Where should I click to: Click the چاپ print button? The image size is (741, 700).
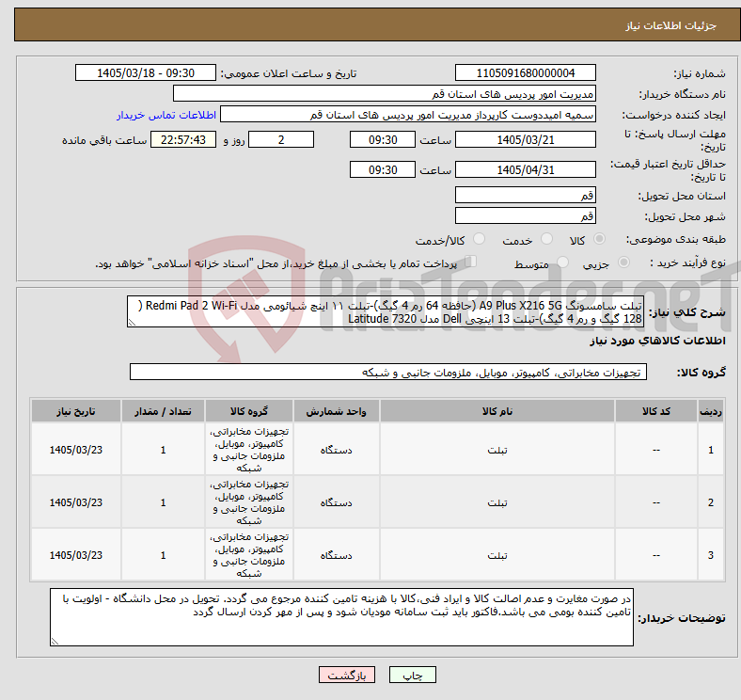[412, 675]
